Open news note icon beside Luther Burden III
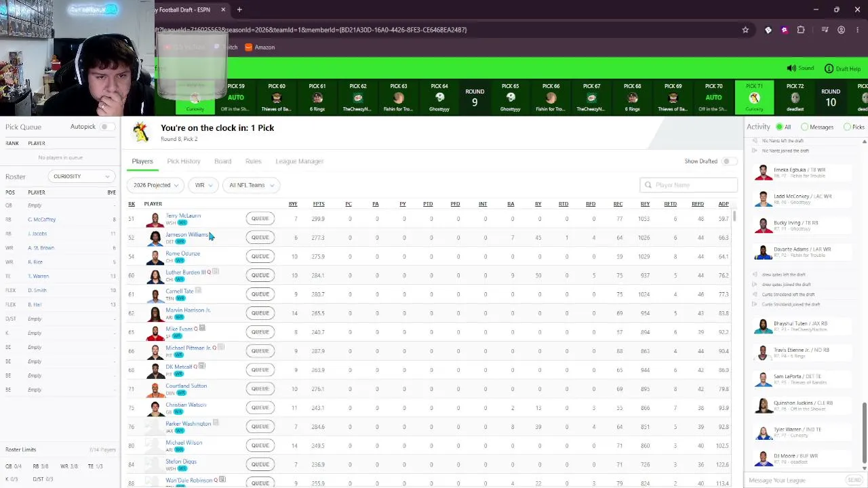Image resolution: width=868 pixels, height=488 pixels. (216, 272)
